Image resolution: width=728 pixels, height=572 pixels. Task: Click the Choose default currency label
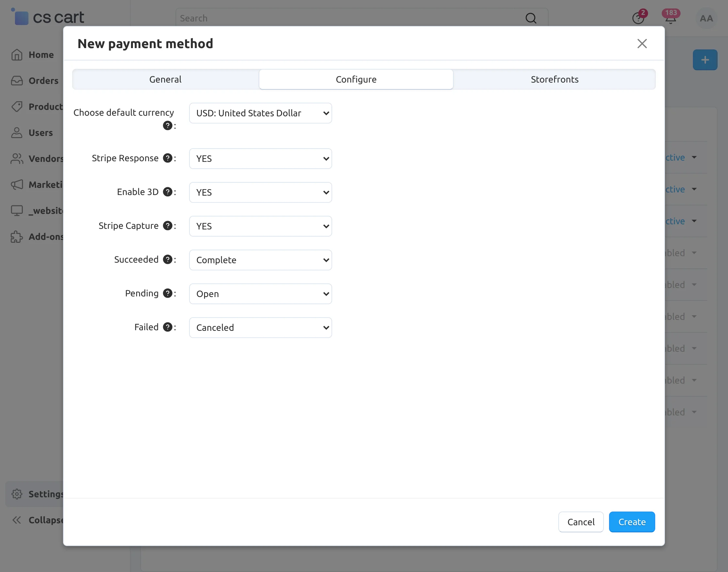[123, 112]
